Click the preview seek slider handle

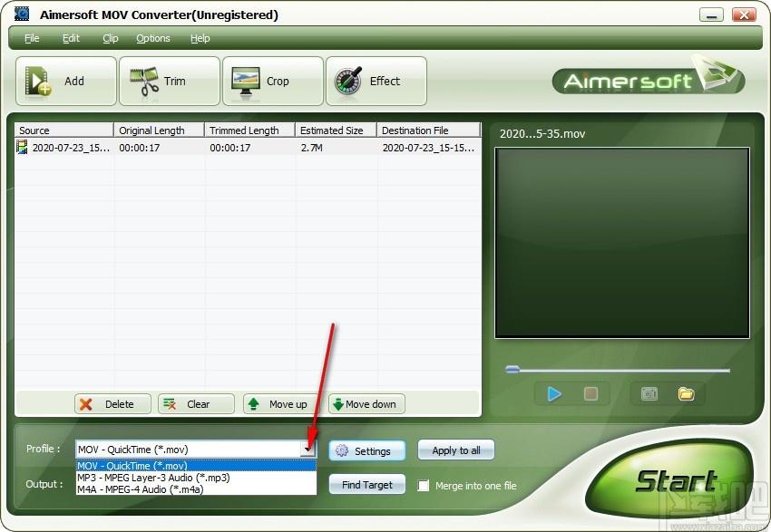512,370
